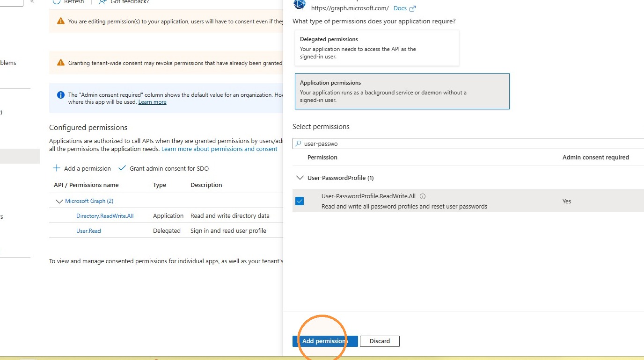The image size is (644, 360).
Task: Choose the Delegated permissions card
Action: click(377, 48)
